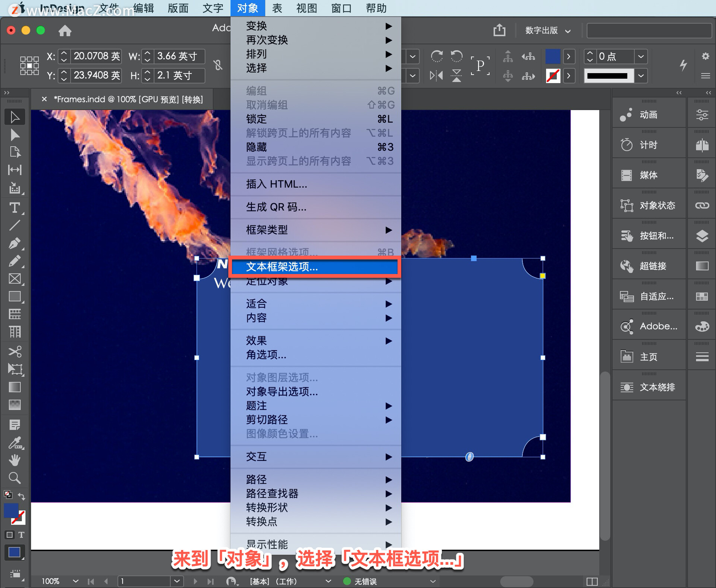716x588 pixels.
Task: Open the 对象状态 panel
Action: point(649,205)
